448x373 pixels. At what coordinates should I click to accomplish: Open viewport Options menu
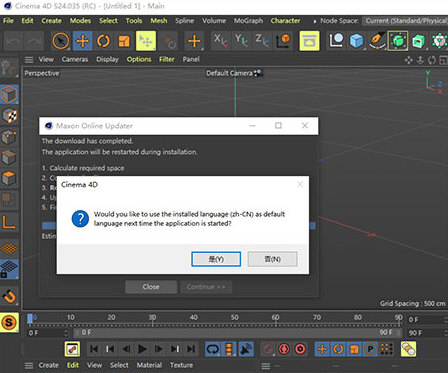[x=139, y=59]
